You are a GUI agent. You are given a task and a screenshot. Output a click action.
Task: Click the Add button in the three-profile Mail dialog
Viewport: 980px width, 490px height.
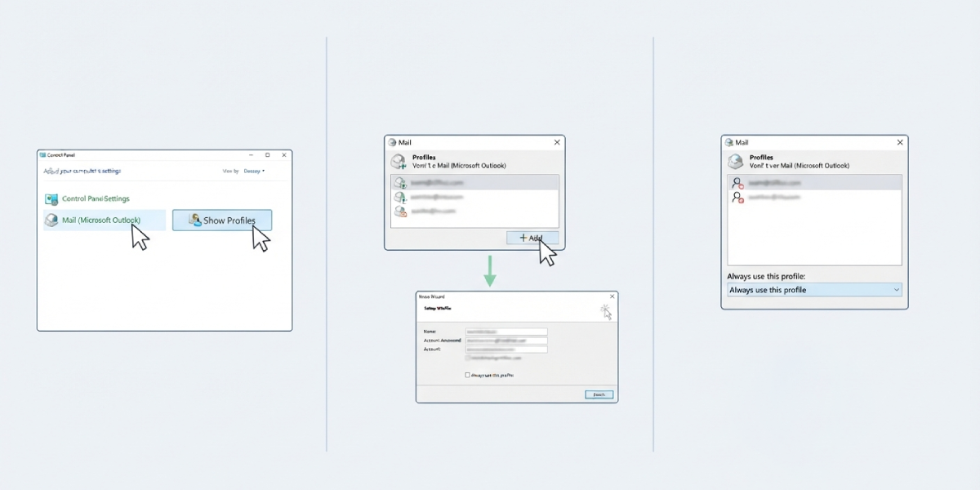point(532,238)
